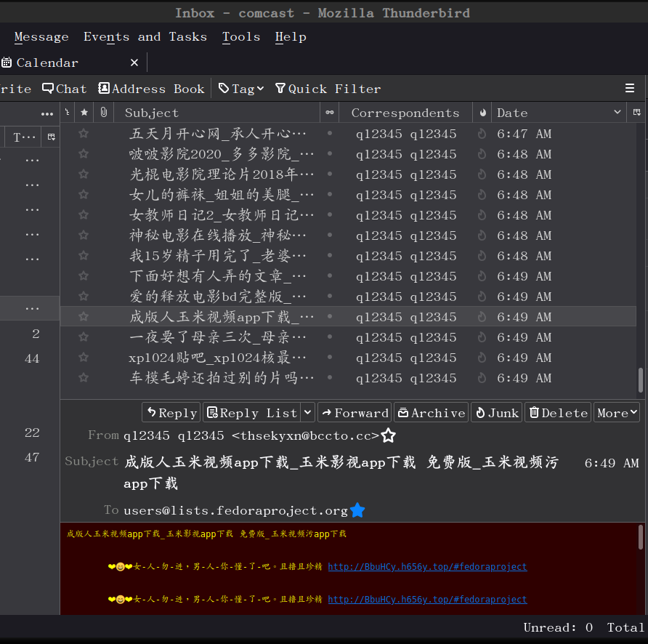The height and width of the screenshot is (644, 648).
Task: Expand the Reply List dropdown arrow
Action: [308, 412]
